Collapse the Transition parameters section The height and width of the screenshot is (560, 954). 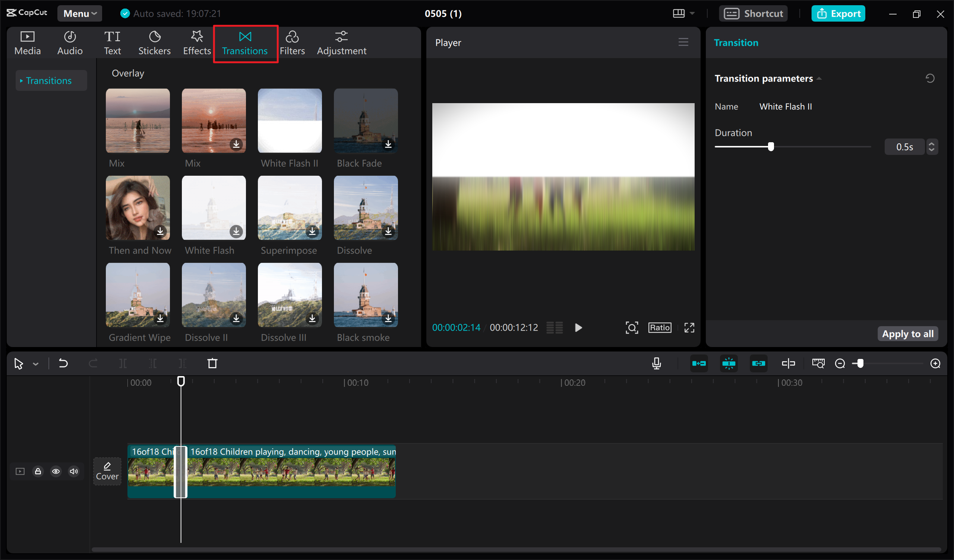[819, 78]
